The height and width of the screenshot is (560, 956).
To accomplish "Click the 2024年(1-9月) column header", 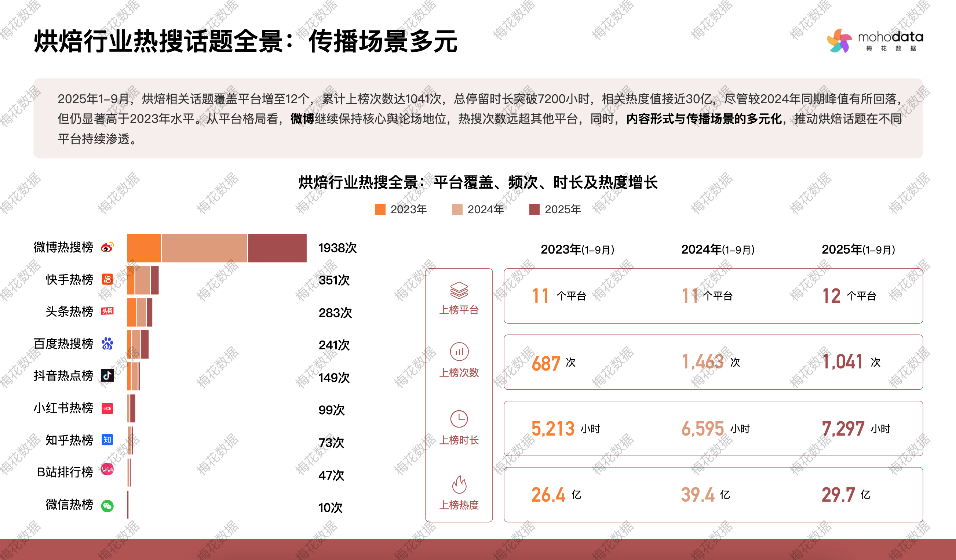I will [x=718, y=250].
